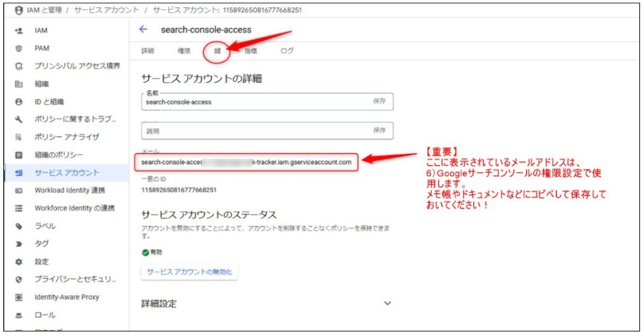Click the サービス アカウント sidebar icon
The width and height of the screenshot is (644, 336).
18,173
